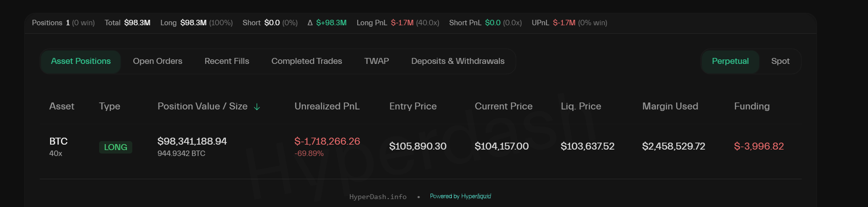Image resolution: width=868 pixels, height=207 pixels.
Task: Sort by Position Value / Size header
Action: pos(202,106)
